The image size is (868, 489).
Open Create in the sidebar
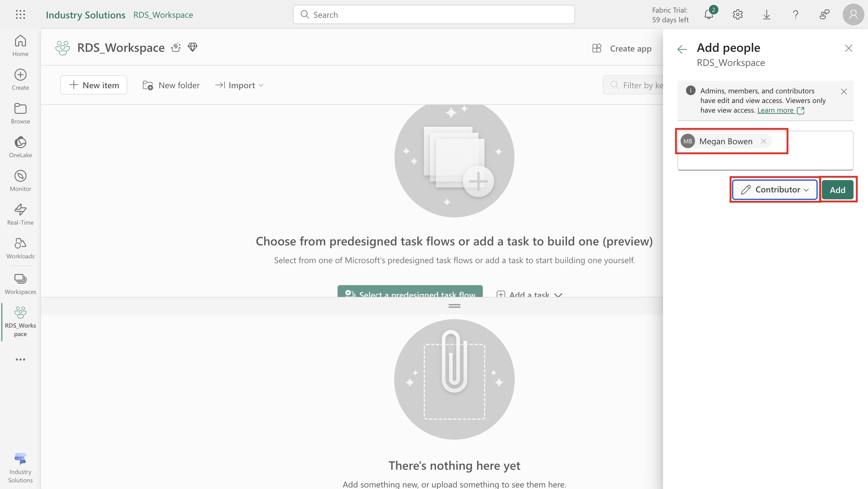20,79
